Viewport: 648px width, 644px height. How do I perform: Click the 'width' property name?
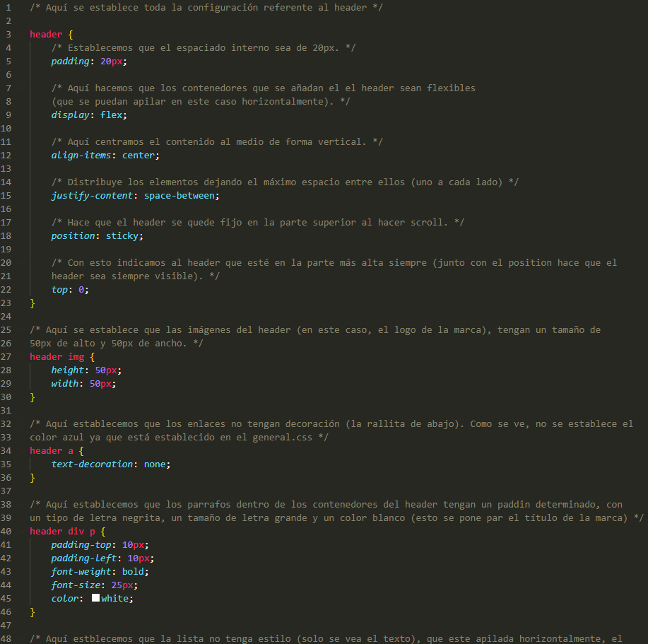pos(65,384)
